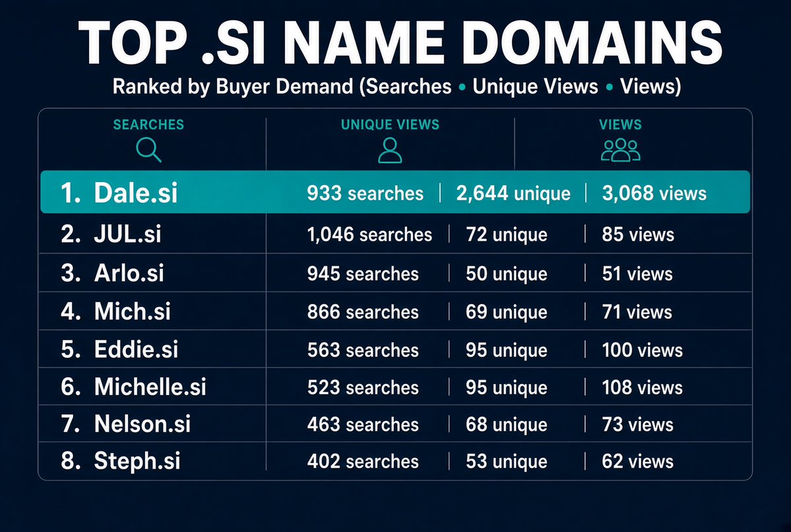Click 95 unique in the Eddie.si row
The width and height of the screenshot is (791, 532).
(x=507, y=351)
